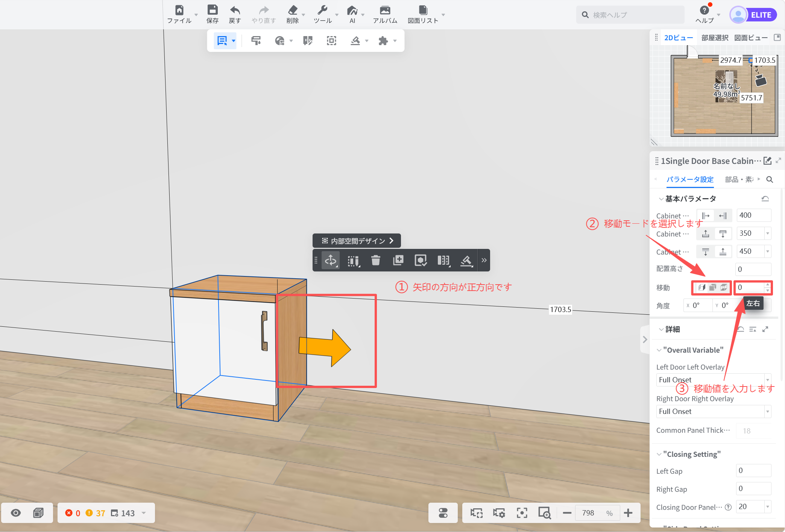The image size is (785, 532).
Task: Select left-anchored width direction toggle
Action: pos(706,215)
